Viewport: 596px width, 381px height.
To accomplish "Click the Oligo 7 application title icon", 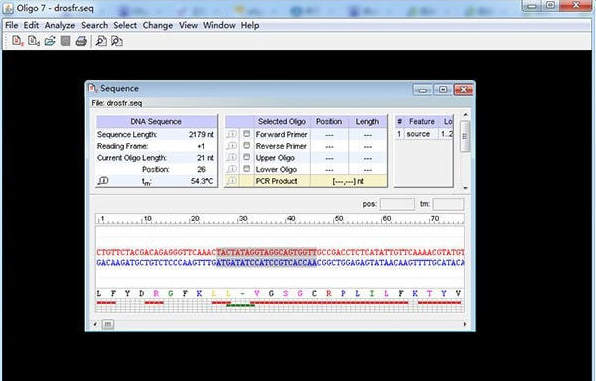I will 8,8.
